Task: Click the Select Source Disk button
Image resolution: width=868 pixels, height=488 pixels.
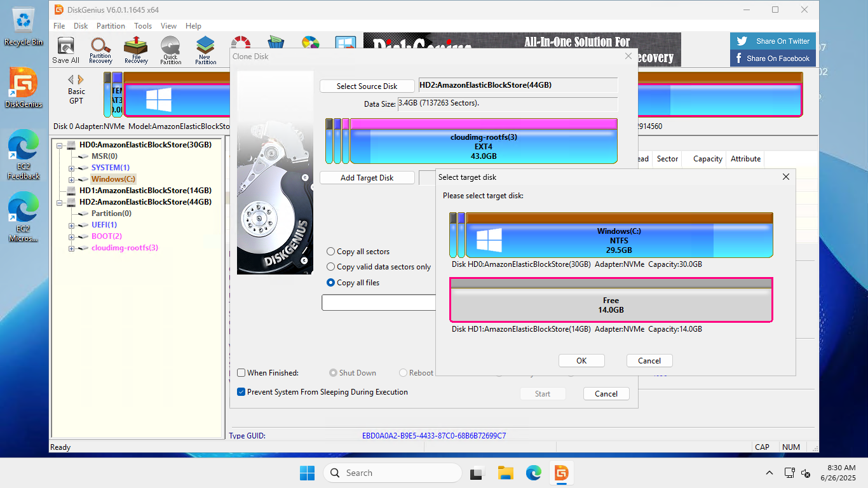Action: coord(367,86)
